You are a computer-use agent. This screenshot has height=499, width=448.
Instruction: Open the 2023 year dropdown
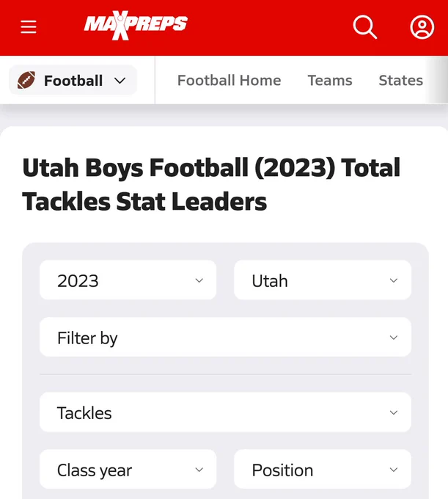128,280
